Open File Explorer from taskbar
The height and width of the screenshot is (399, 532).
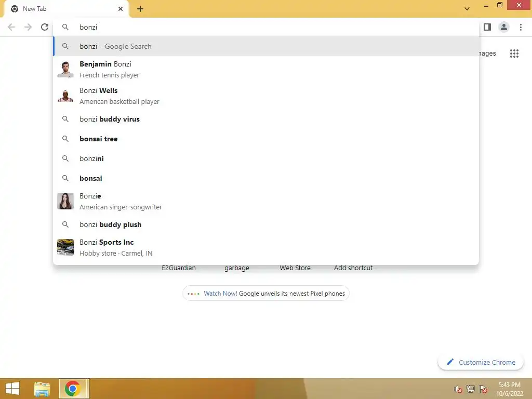pyautogui.click(x=42, y=389)
